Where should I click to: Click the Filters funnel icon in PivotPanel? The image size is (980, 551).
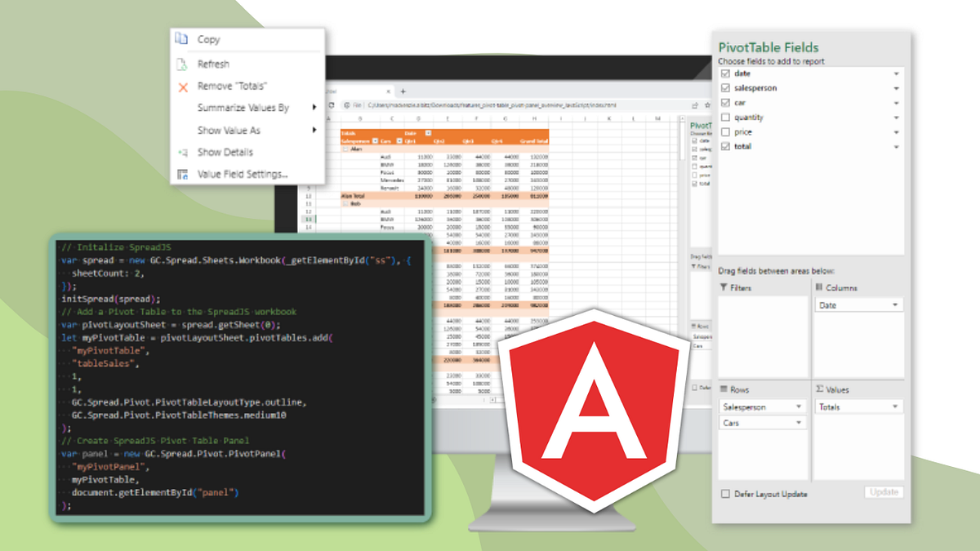[x=723, y=287]
